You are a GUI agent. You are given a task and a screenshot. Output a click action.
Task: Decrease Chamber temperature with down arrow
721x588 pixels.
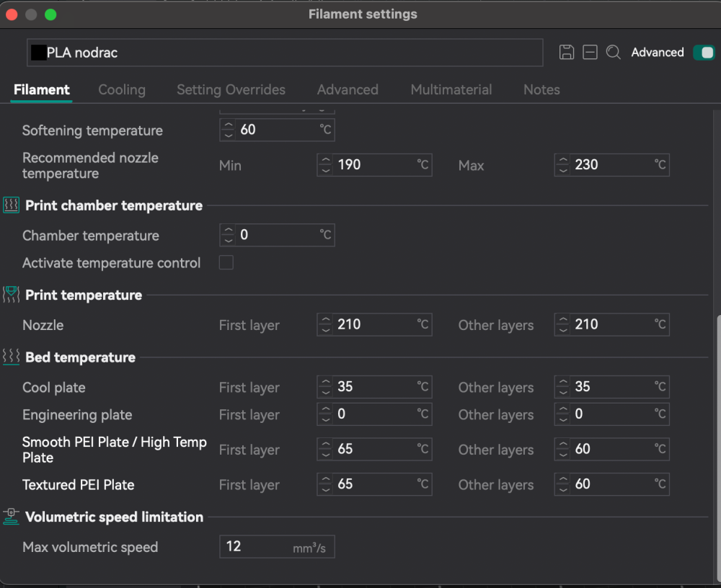coord(229,240)
